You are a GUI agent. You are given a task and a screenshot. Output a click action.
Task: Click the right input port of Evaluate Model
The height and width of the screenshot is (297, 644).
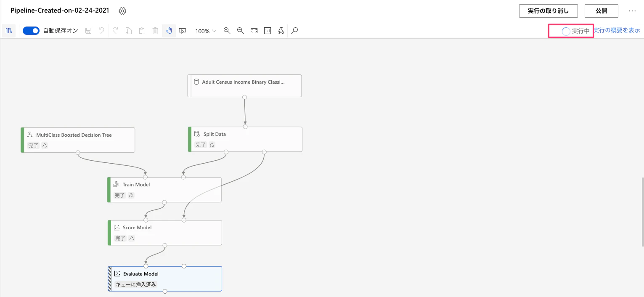184,266
